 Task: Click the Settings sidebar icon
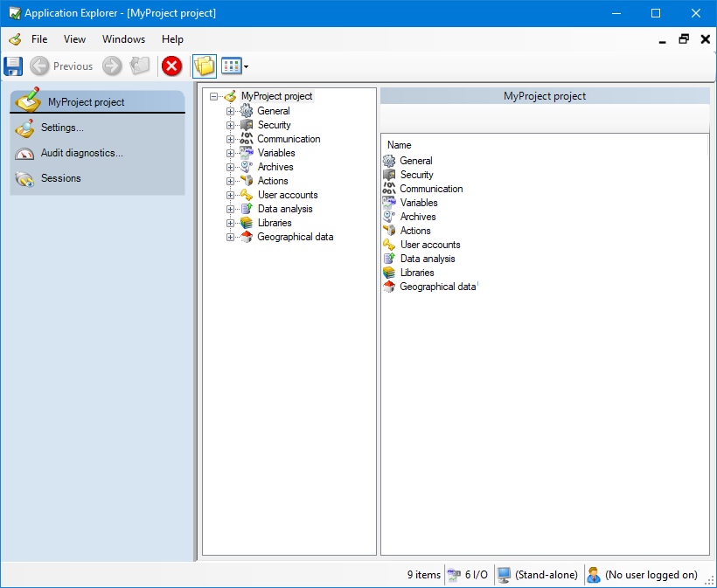[24, 128]
